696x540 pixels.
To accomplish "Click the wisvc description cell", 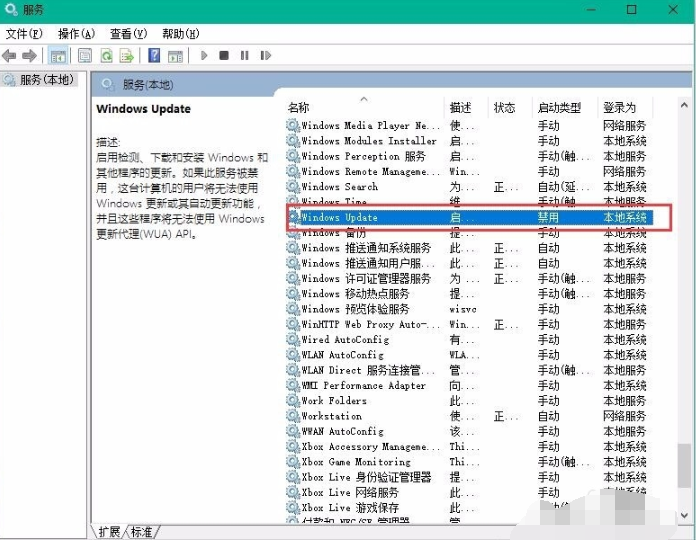I will [463, 309].
